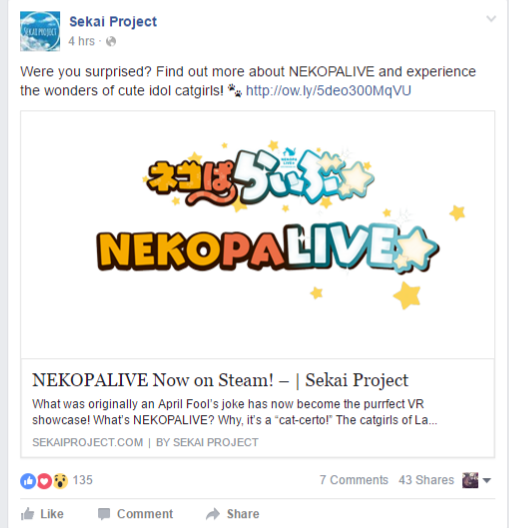Expand the post-as identity dropdown arrow

487,480
